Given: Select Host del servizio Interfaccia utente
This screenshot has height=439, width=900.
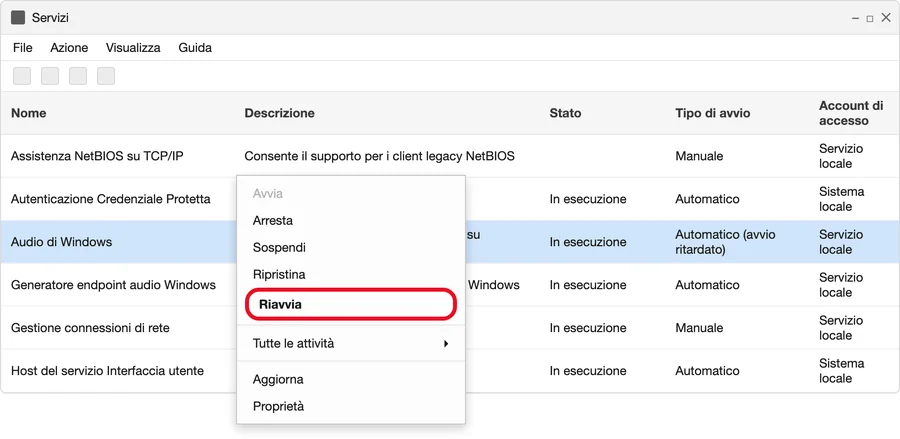Looking at the screenshot, I should (x=107, y=371).
